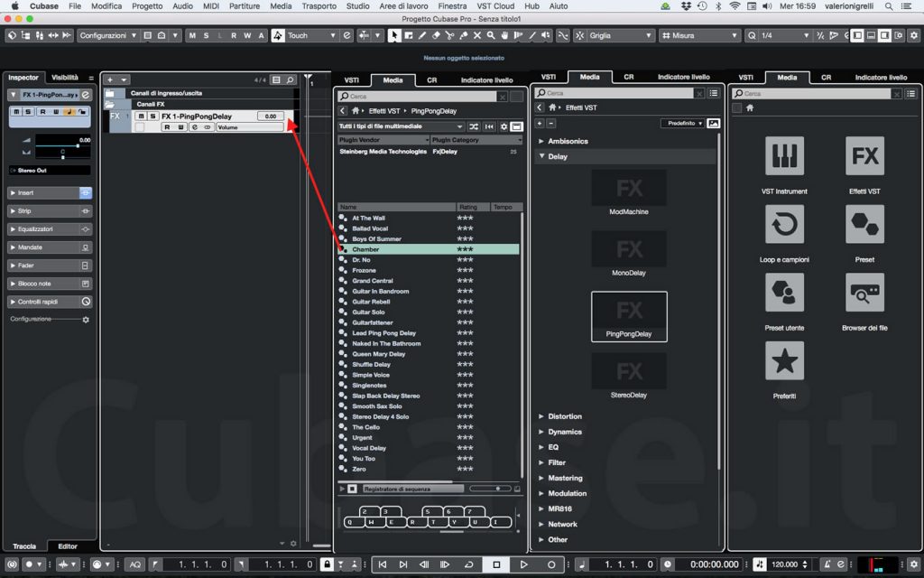
Task: Open the Progetto menu
Action: click(x=147, y=6)
